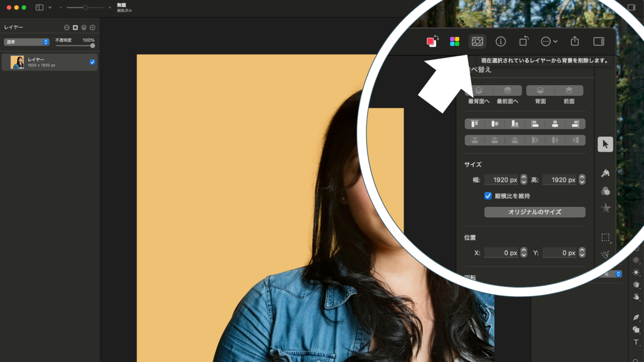Select the Pen tool in tool strip

pyautogui.click(x=636, y=317)
